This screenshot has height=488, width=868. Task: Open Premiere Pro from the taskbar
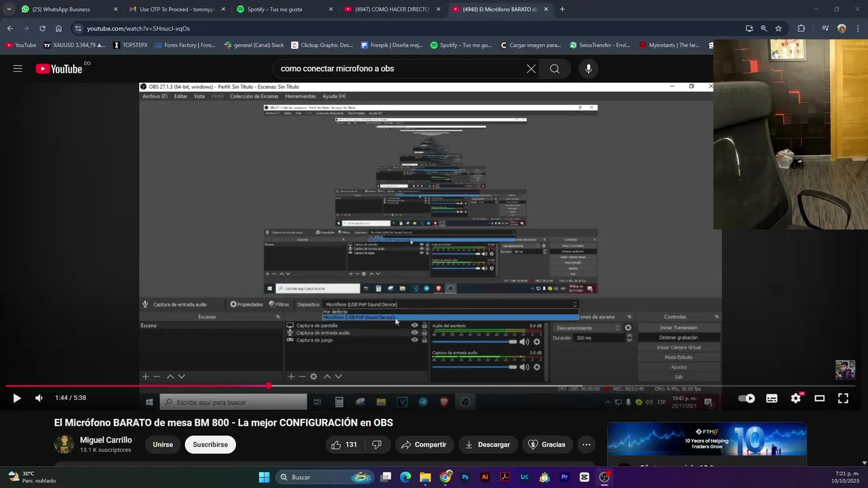(x=564, y=477)
